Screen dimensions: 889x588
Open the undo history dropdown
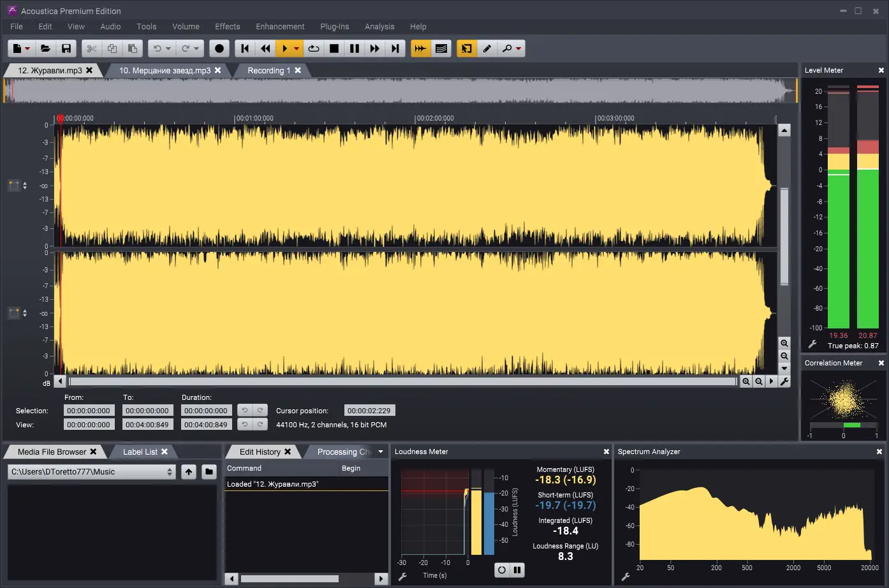168,48
